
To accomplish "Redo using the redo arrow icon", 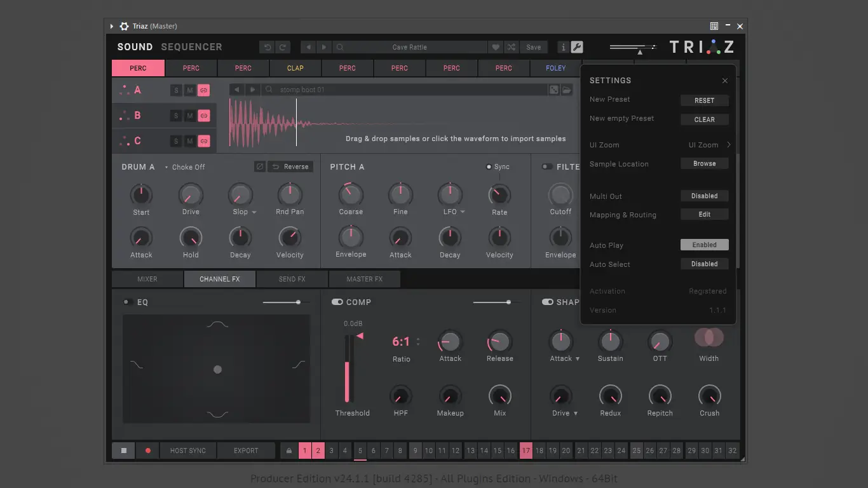I will click(x=283, y=47).
